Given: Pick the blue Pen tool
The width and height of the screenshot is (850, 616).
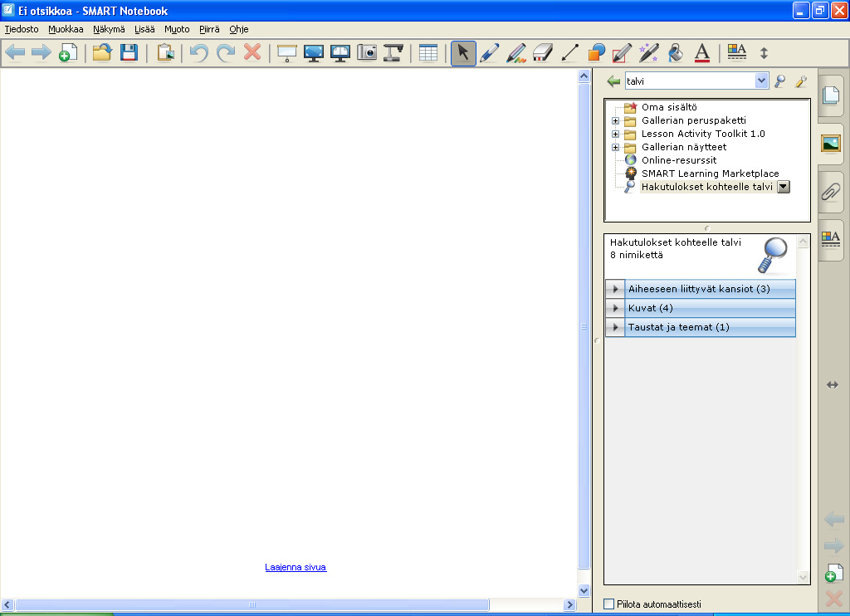Looking at the screenshot, I should (490, 52).
